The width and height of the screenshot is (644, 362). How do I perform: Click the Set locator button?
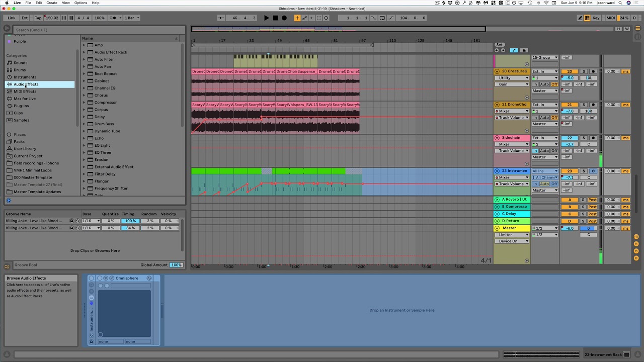point(499,45)
